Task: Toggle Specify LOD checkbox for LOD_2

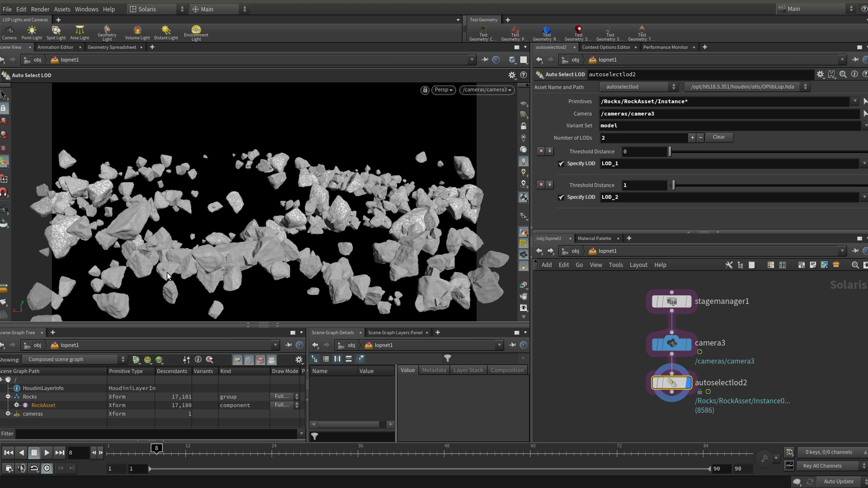Action: [x=561, y=197]
